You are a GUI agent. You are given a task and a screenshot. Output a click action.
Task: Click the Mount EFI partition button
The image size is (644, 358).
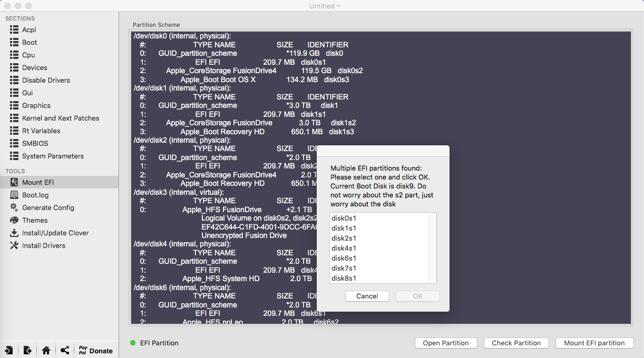point(594,343)
